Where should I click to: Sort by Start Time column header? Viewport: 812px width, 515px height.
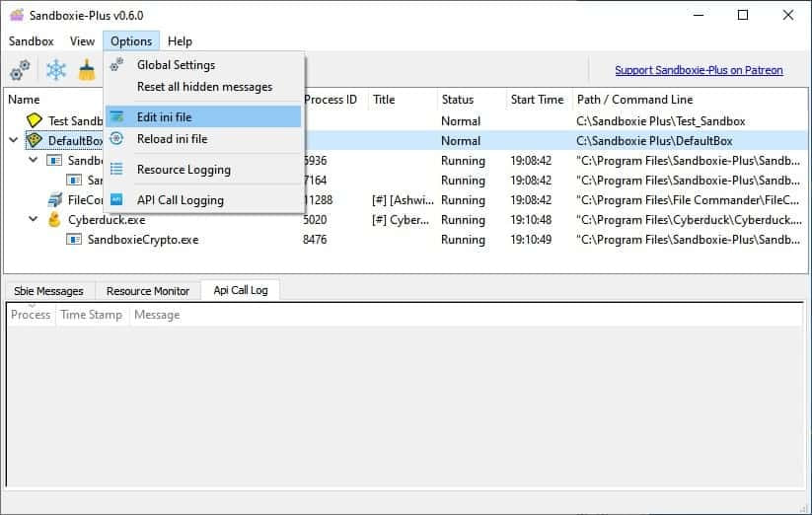(x=538, y=100)
